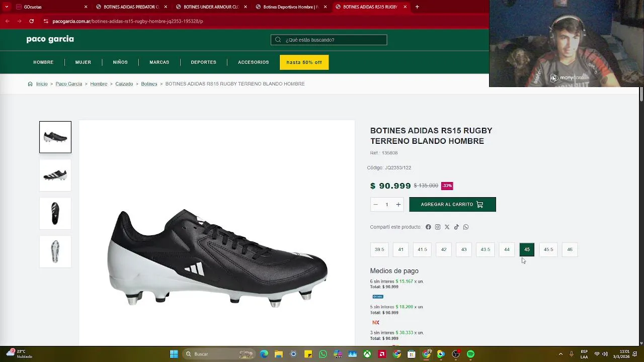The height and width of the screenshot is (362, 644).
Task: Select shoe size 39.5
Action: [379, 249]
